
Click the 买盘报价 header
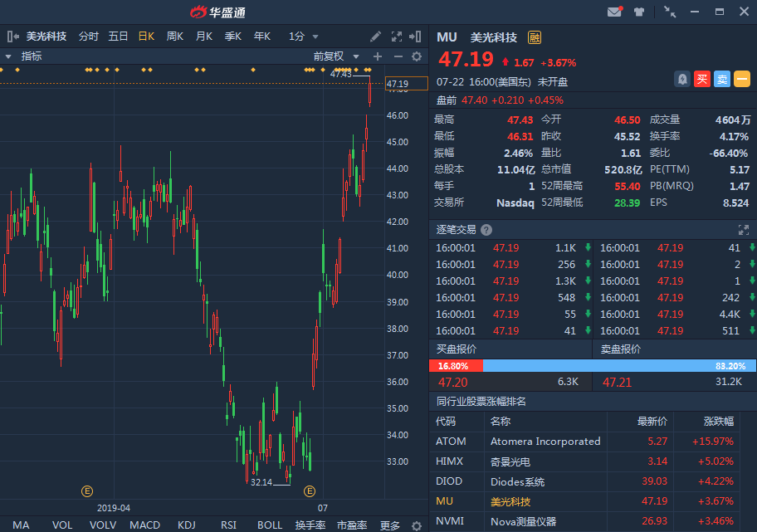pyautogui.click(x=457, y=349)
